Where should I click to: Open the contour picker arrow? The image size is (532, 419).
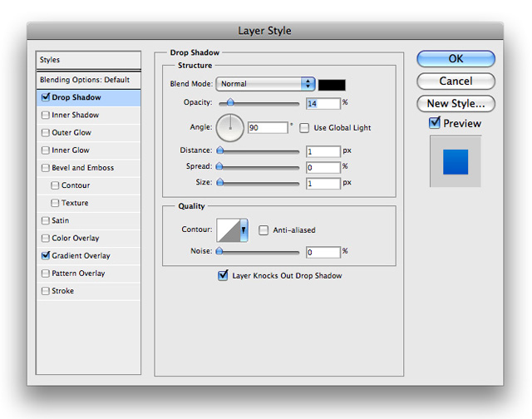coord(244,230)
